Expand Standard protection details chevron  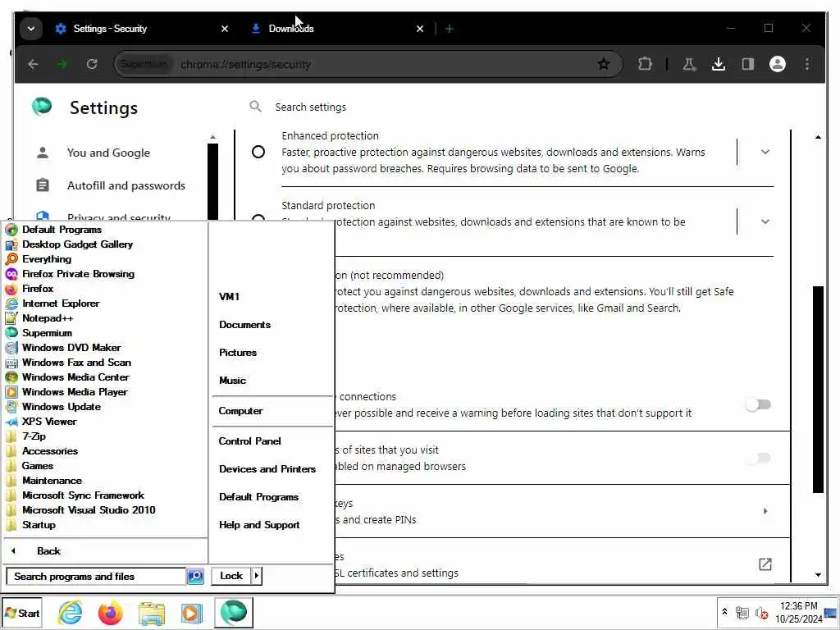765,221
